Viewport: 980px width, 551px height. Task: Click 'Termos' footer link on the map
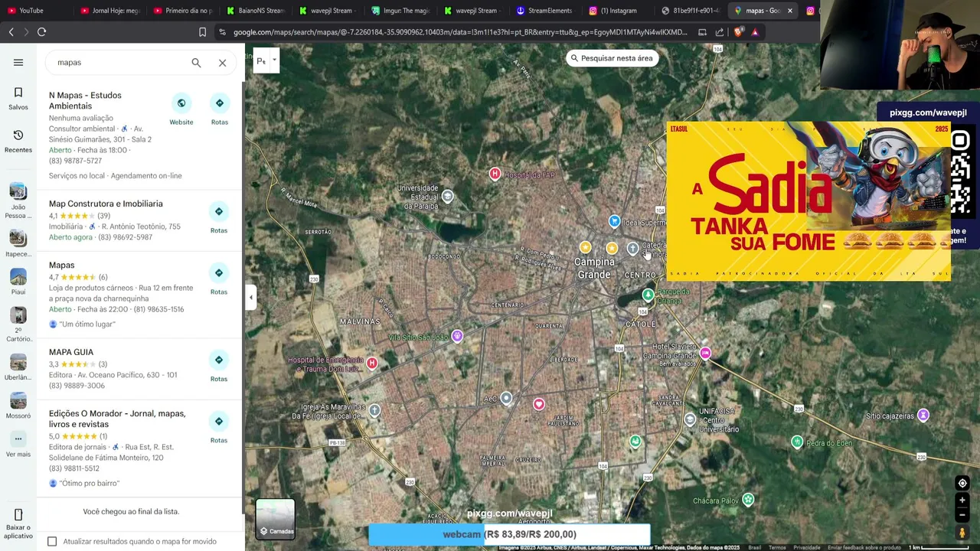pos(777,547)
